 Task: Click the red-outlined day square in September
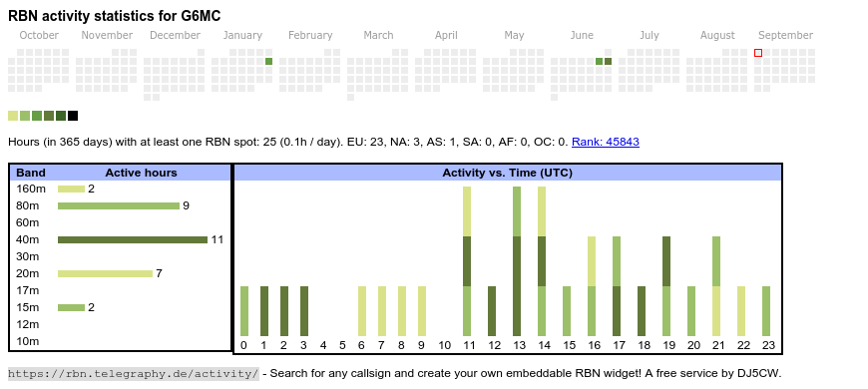[758, 53]
